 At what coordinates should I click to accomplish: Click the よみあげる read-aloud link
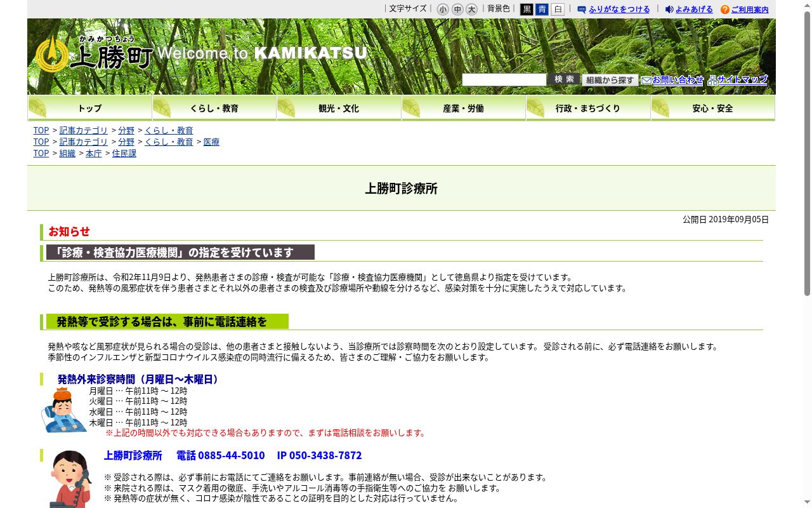click(689, 10)
